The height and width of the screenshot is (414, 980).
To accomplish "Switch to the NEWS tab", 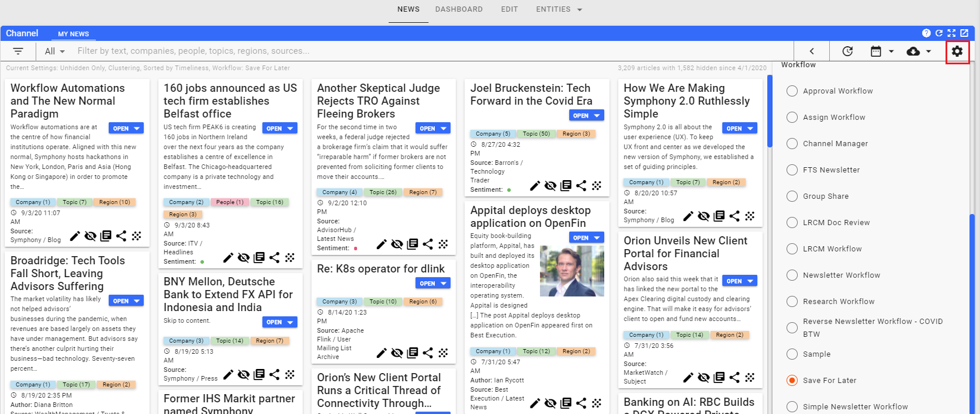I will [x=408, y=9].
